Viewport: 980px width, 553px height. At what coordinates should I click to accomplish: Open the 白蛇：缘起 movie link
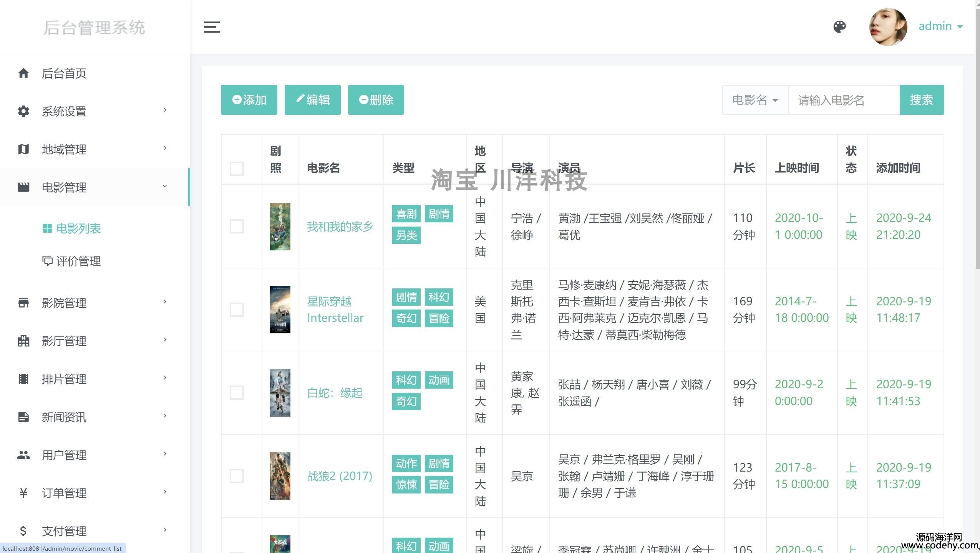335,393
